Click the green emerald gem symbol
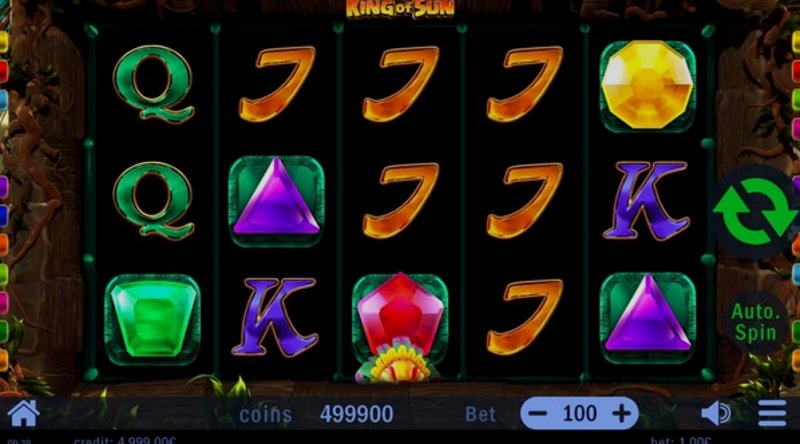 pyautogui.click(x=153, y=319)
